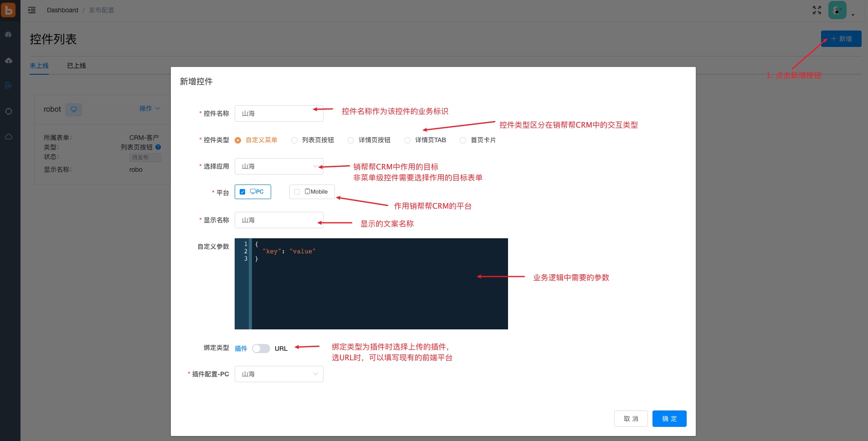Select the cloud upload icon in sidebar

8,60
